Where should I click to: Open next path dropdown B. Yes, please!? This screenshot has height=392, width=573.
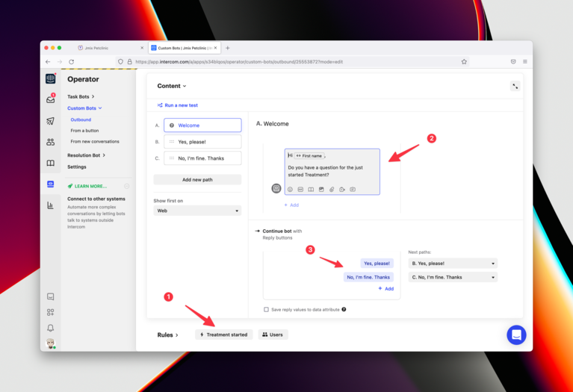[453, 264]
